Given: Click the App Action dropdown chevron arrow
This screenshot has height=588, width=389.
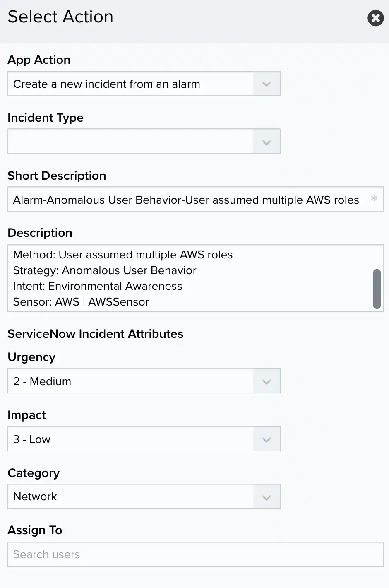Looking at the screenshot, I should [267, 84].
